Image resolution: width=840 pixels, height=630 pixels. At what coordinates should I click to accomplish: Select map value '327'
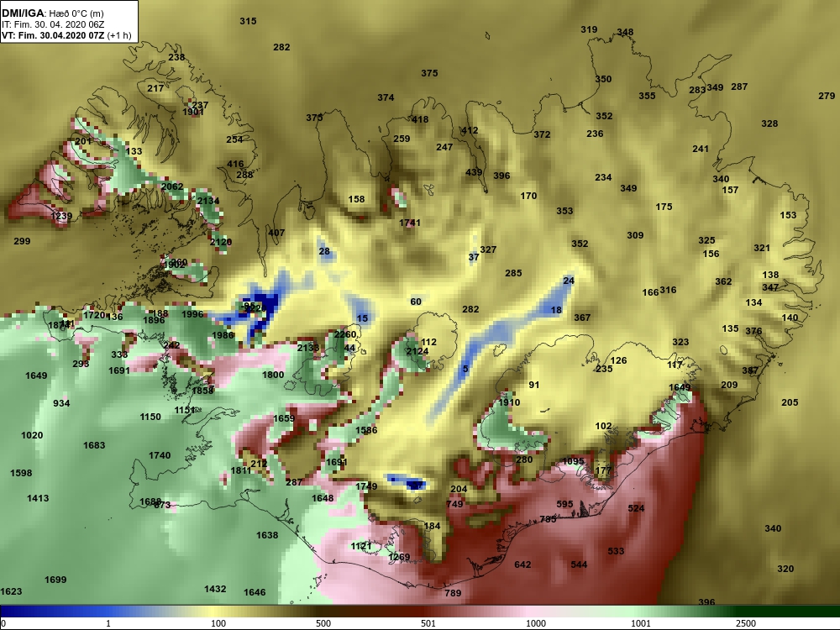click(x=488, y=249)
